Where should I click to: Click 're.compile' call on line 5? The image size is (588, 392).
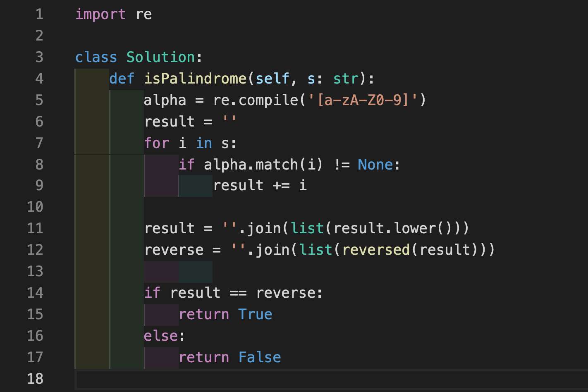pos(255,100)
